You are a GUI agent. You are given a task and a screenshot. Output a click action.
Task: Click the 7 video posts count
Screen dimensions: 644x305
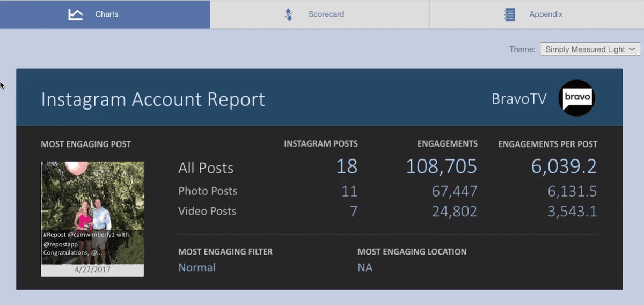(x=354, y=212)
